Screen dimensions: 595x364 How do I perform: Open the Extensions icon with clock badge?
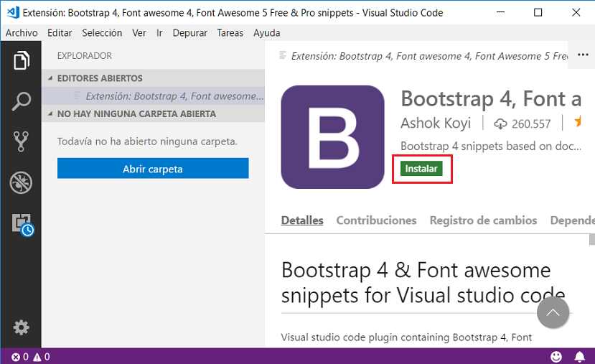pyautogui.click(x=22, y=225)
